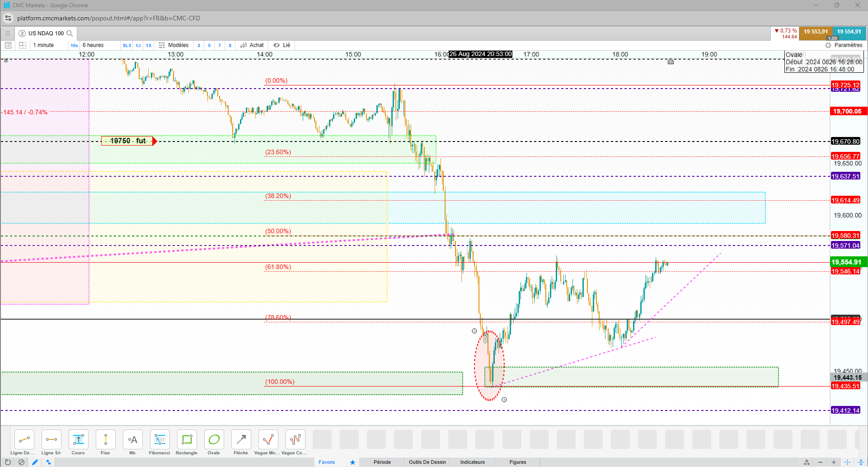Image resolution: width=868 pixels, height=467 pixels.
Task: Click the chart layout grid icon
Action: click(x=23, y=45)
